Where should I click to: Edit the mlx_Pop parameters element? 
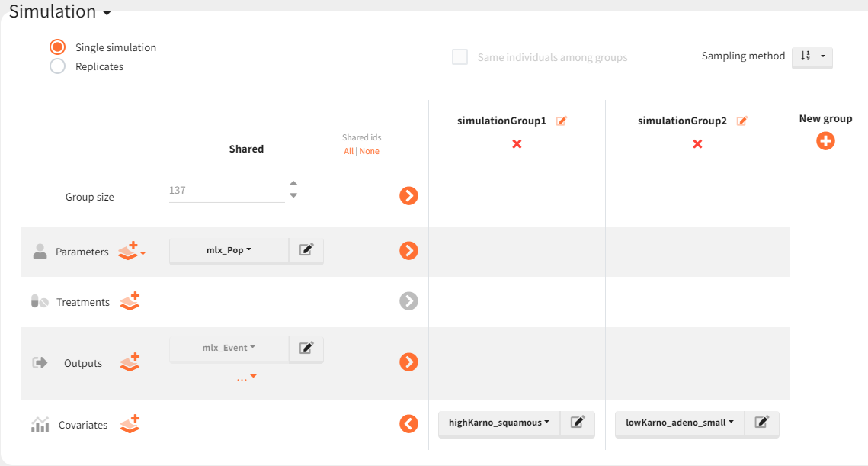pos(306,249)
